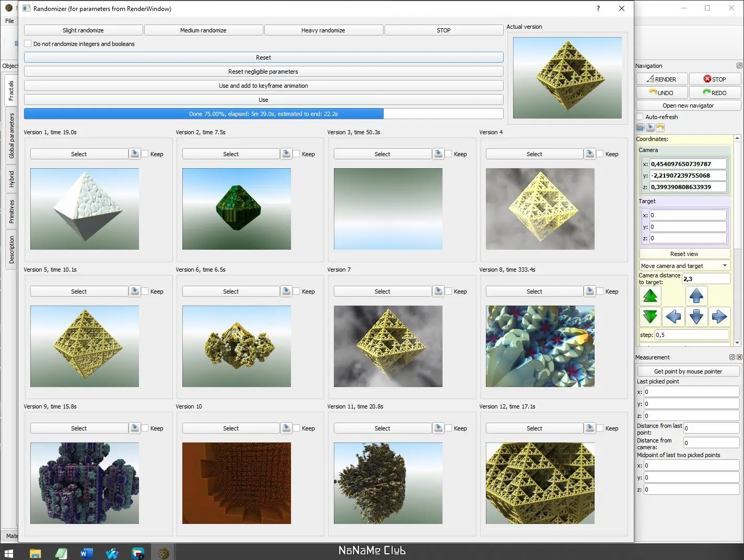Click the green move-forward camera arrow
This screenshot has width=744, height=560.
click(x=650, y=296)
